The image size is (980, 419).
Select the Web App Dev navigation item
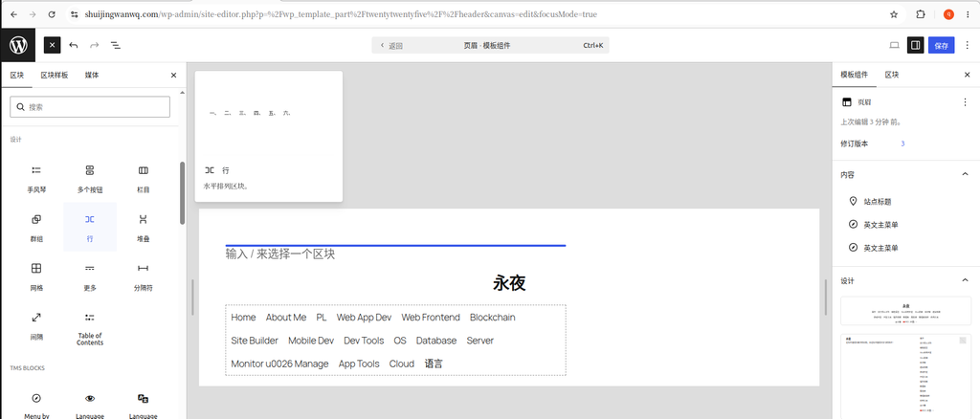[364, 318]
